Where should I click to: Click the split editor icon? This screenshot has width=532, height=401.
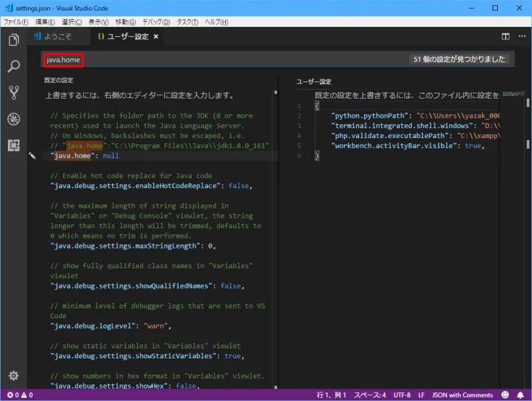tap(506, 36)
